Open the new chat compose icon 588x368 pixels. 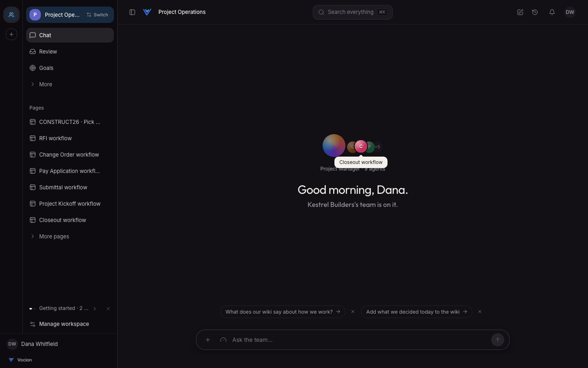pyautogui.click(x=520, y=12)
